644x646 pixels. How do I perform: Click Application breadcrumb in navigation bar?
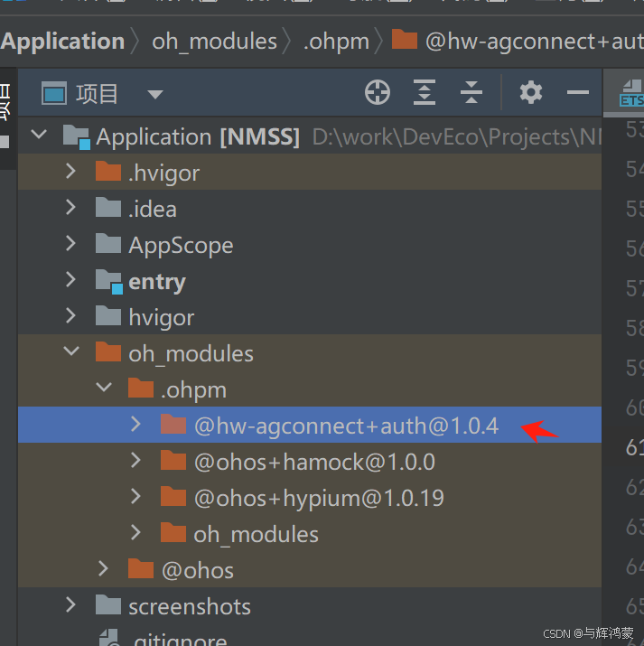[62, 42]
